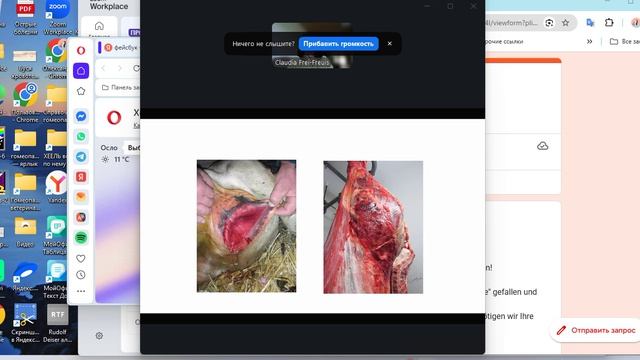Open the 'Скриншоты в Яндекс' desktop shortcut
Screen dimensions: 640x360
pos(25,323)
